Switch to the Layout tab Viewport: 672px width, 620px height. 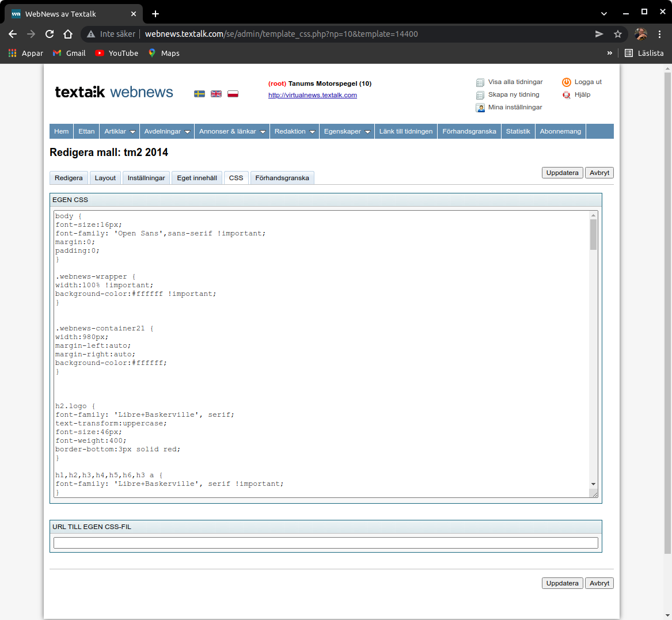pos(105,178)
